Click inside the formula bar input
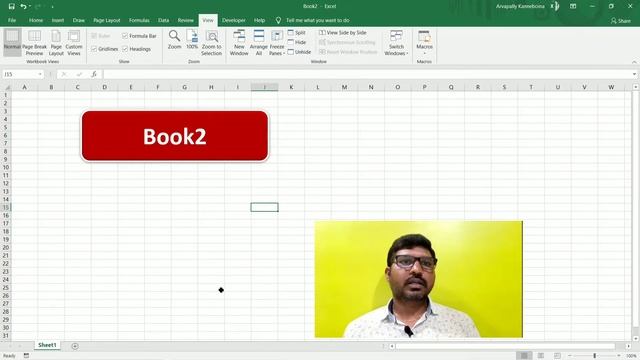The height and width of the screenshot is (360, 640). [x=367, y=74]
